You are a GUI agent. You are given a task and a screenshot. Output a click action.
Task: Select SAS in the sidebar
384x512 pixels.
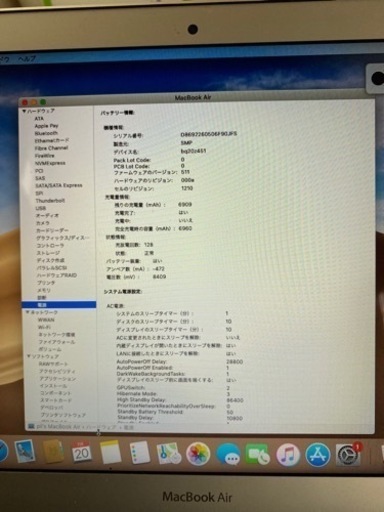(x=40, y=178)
